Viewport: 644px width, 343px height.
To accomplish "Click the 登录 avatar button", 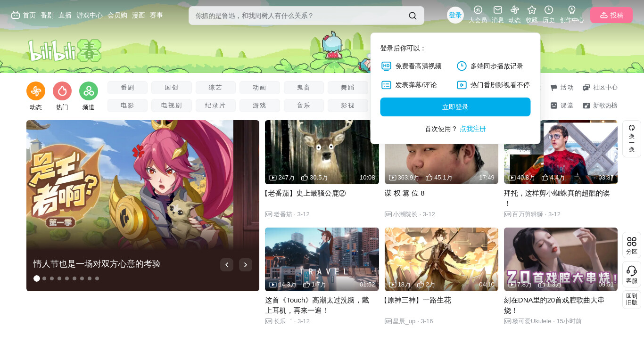I will pyautogui.click(x=455, y=15).
